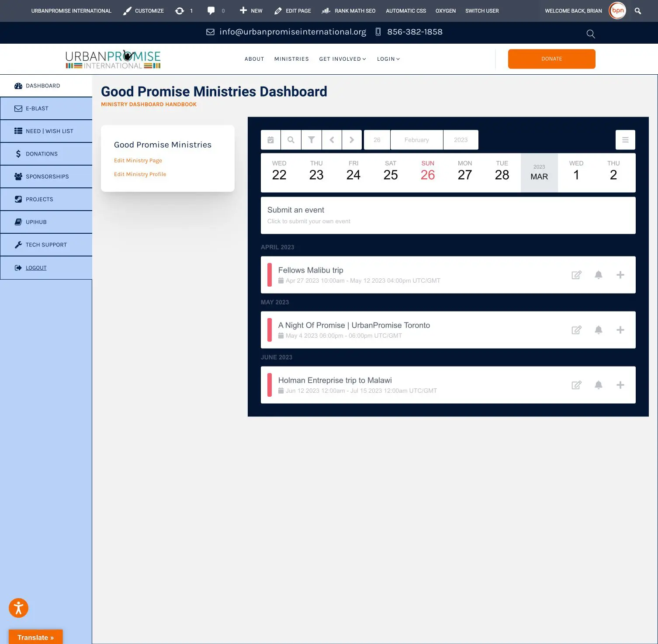Open Rank Math SEO menu

click(349, 11)
